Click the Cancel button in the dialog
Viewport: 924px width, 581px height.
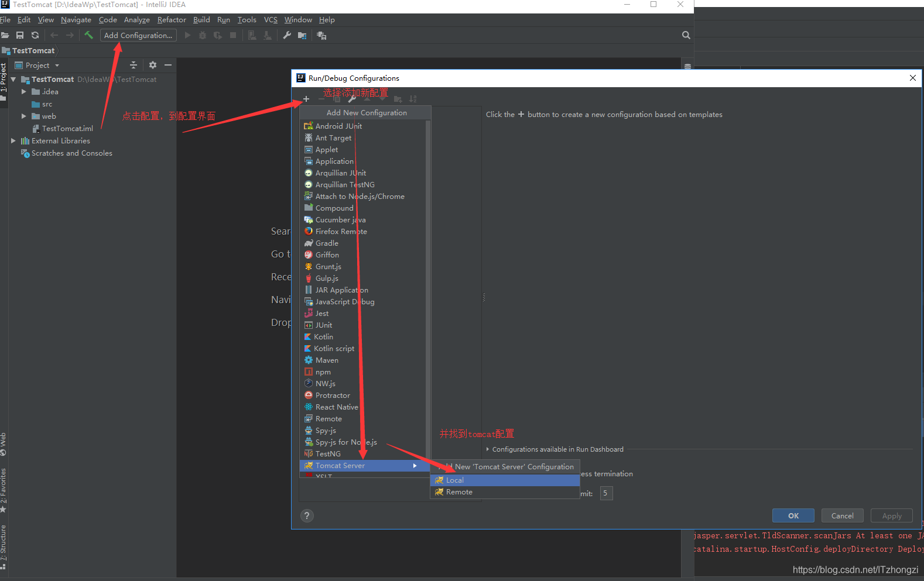tap(842, 515)
